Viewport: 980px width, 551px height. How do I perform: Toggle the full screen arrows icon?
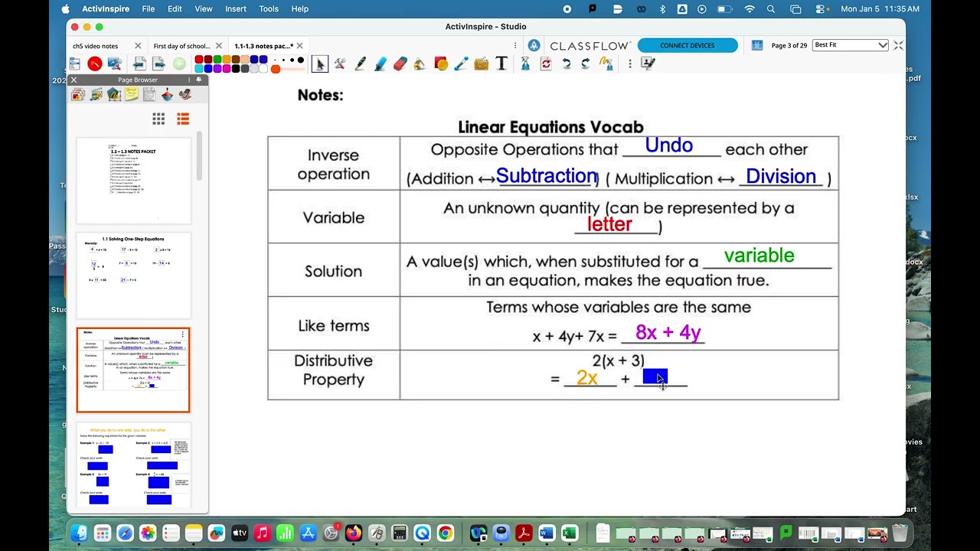click(898, 45)
